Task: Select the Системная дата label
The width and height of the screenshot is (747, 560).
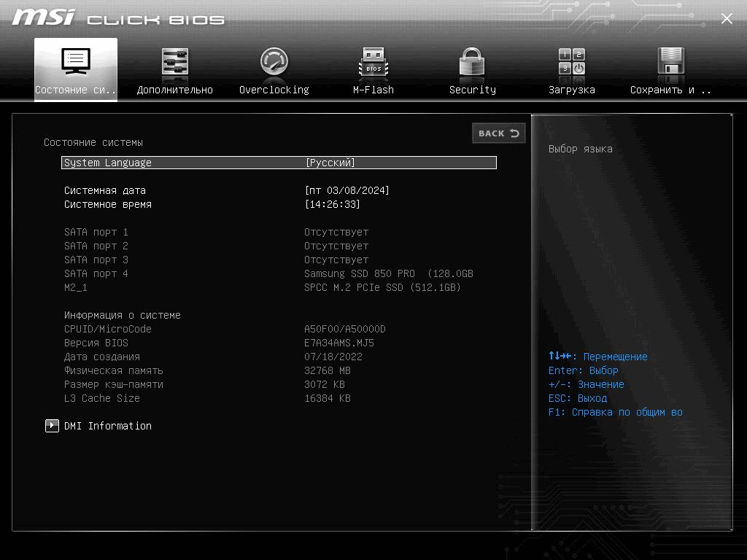Action: 105,190
